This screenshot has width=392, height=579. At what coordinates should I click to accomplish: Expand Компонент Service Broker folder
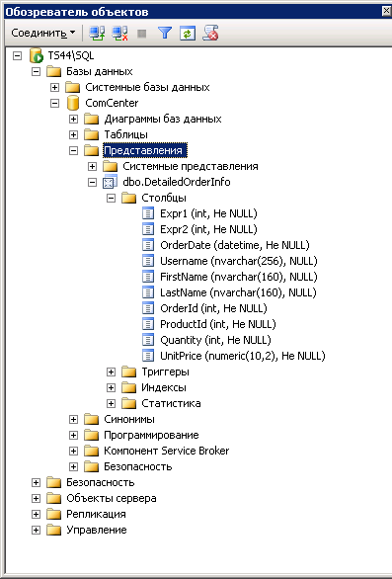[73, 452]
